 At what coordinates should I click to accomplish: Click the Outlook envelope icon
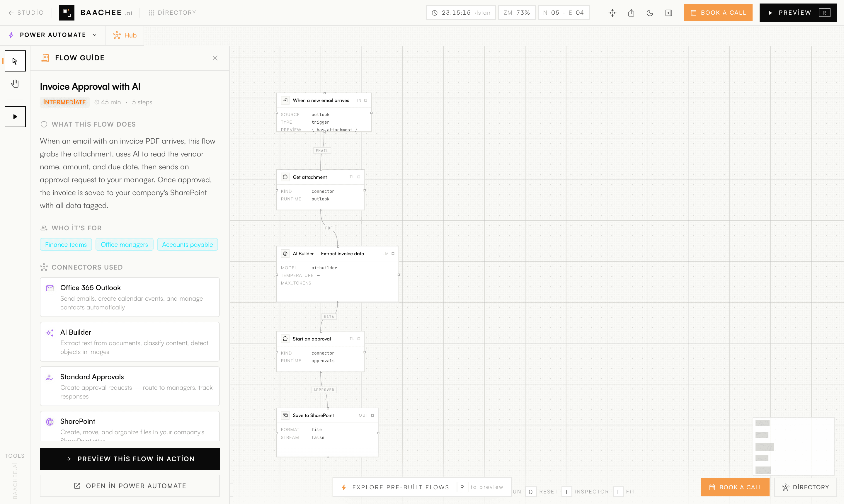coord(50,288)
